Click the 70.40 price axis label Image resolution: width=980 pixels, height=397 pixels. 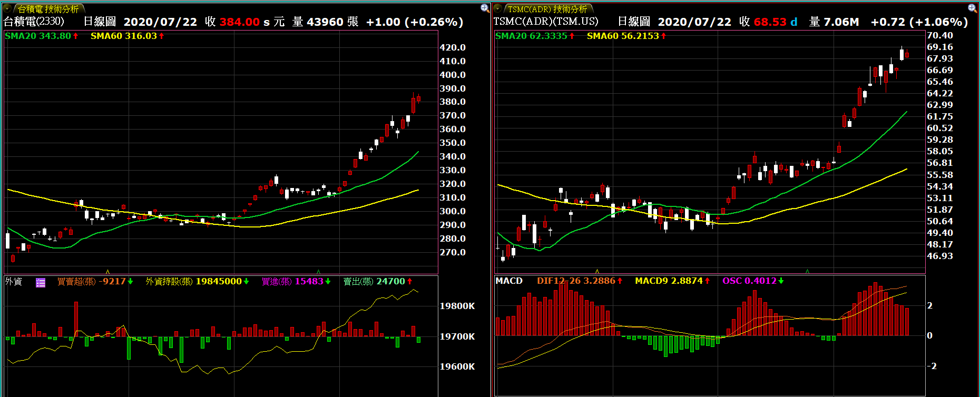[x=940, y=35]
